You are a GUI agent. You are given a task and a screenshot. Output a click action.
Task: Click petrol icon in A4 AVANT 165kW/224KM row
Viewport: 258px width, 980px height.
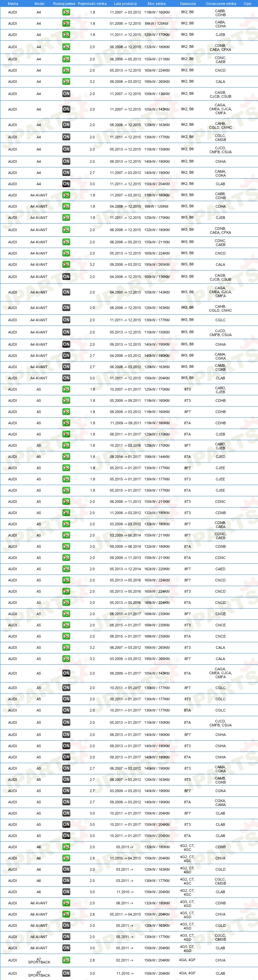[x=66, y=253]
